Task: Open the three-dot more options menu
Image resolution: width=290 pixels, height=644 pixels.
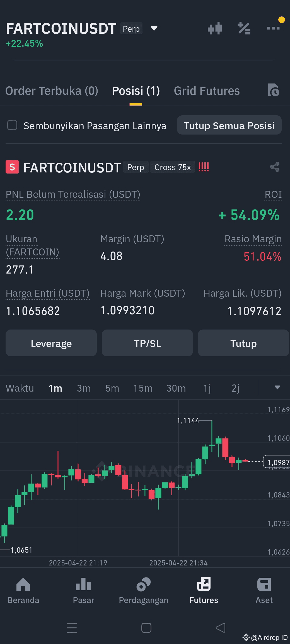Action: click(273, 28)
